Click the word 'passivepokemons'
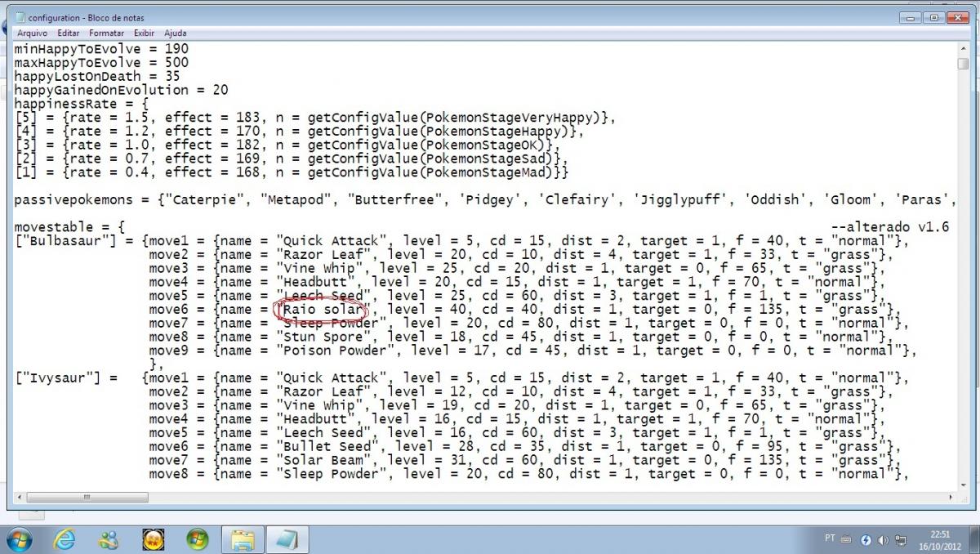 click(73, 201)
